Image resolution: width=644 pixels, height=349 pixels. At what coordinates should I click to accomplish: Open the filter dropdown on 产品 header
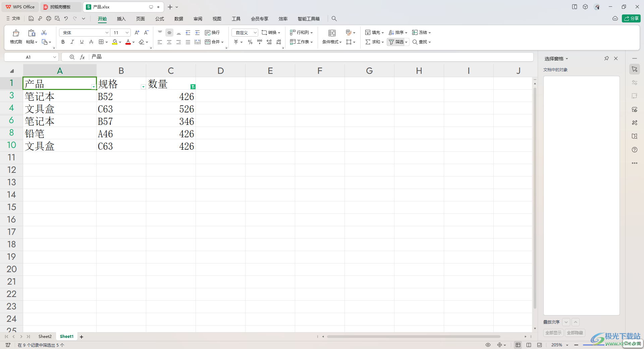[x=94, y=87]
